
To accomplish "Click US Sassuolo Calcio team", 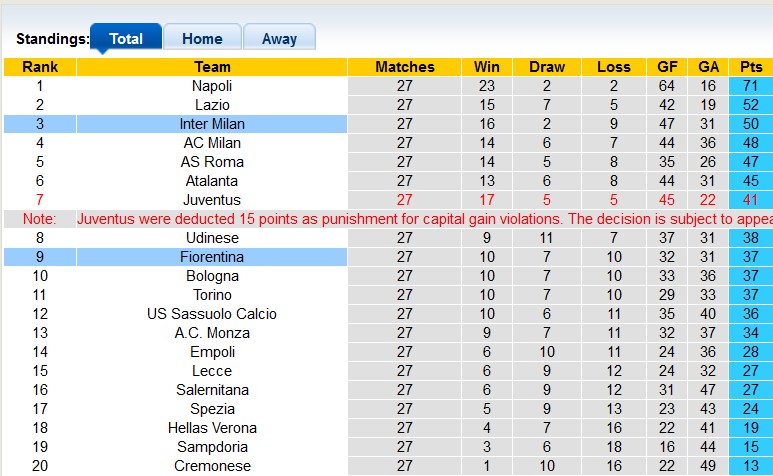I will click(x=212, y=314).
